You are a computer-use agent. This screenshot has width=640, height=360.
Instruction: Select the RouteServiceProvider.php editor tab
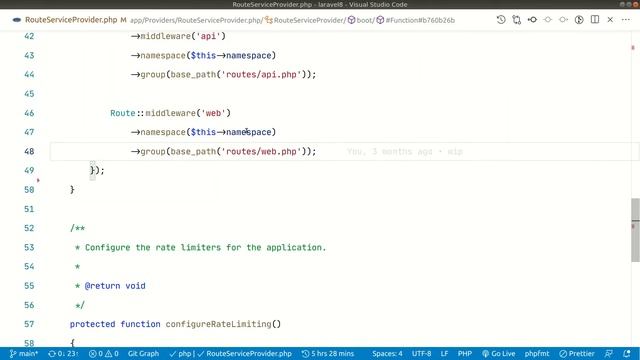(x=71, y=20)
